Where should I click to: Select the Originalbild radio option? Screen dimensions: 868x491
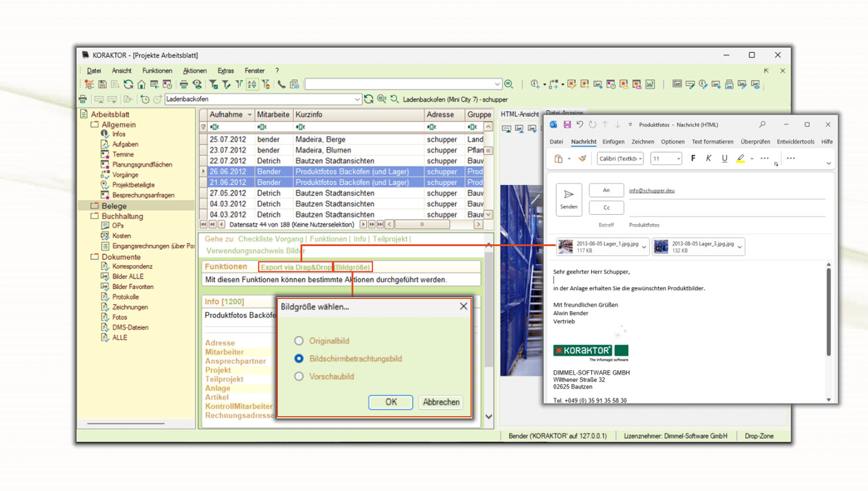point(299,341)
